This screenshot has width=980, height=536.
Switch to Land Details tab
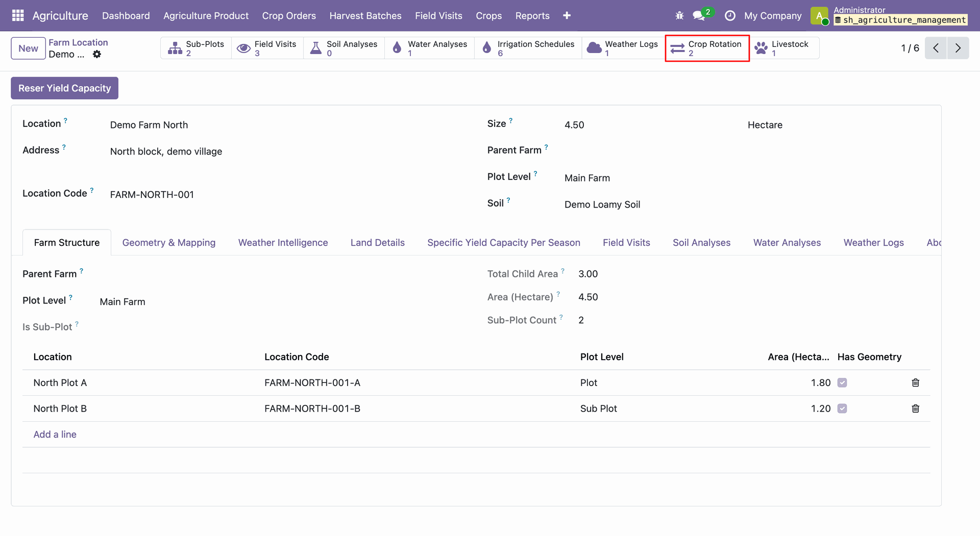point(378,243)
